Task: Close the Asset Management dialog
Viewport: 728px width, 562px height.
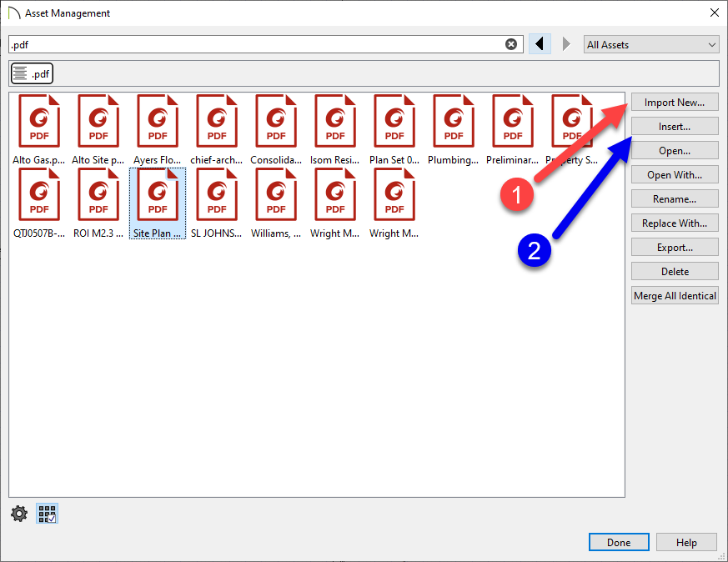Action: (715, 13)
